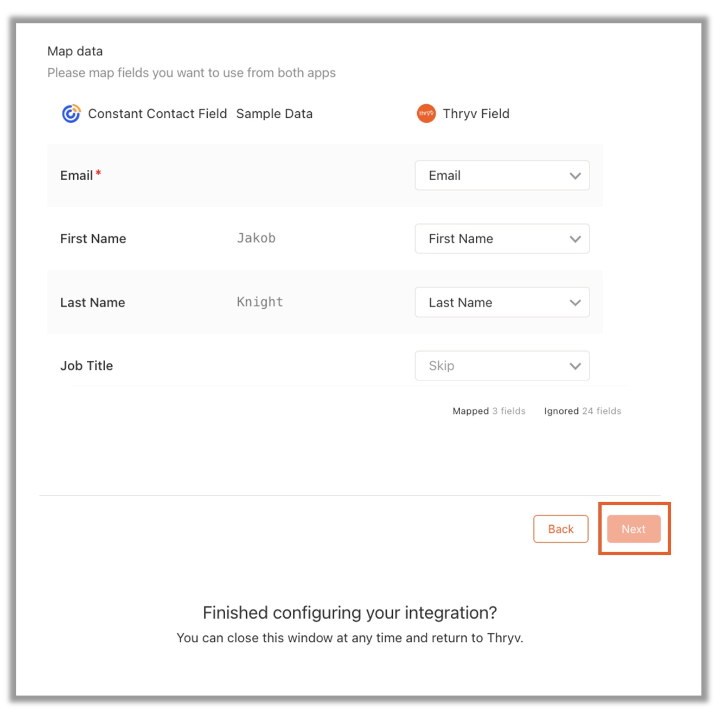728x714 pixels.
Task: Click chevron arrow in Skip dropdown
Action: pos(575,366)
